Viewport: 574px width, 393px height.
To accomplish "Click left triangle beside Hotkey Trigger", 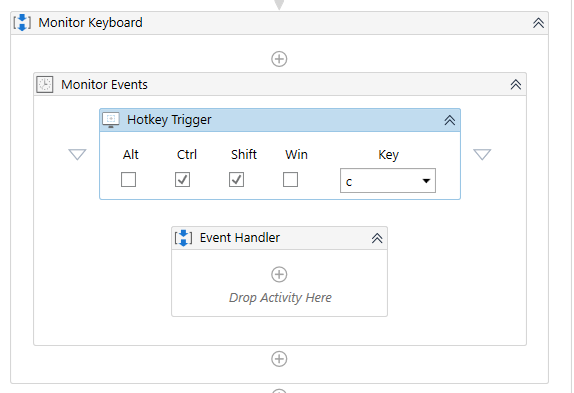I will coord(77,154).
